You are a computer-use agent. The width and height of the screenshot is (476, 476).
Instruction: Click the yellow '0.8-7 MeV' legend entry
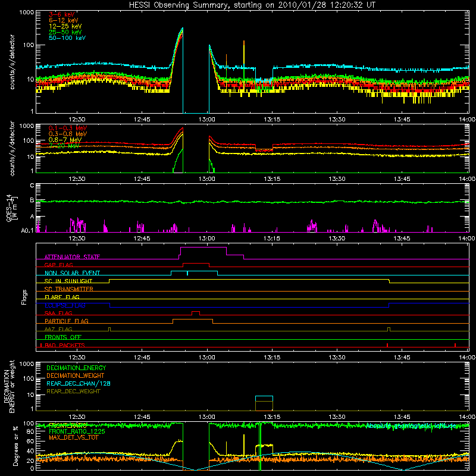pos(65,140)
